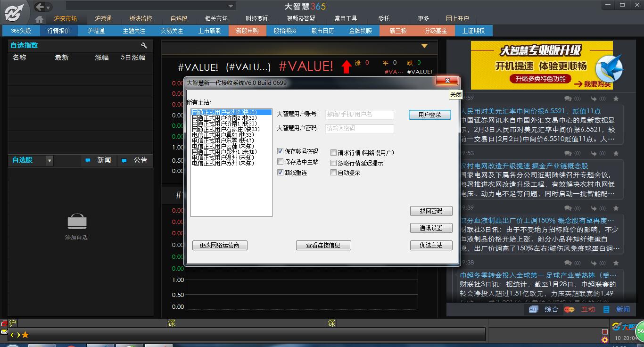
Task: Open the 网上开户 menu
Action: pos(457,18)
